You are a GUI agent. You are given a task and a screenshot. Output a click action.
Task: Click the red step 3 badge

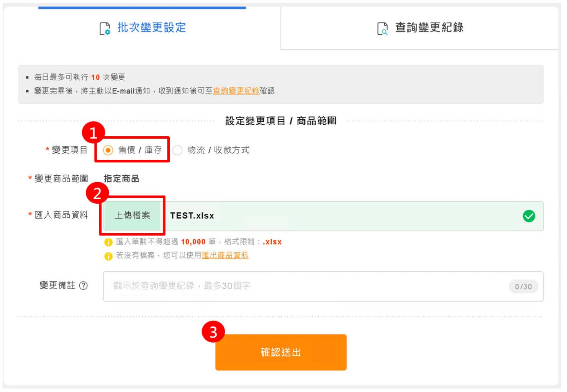pos(213,332)
